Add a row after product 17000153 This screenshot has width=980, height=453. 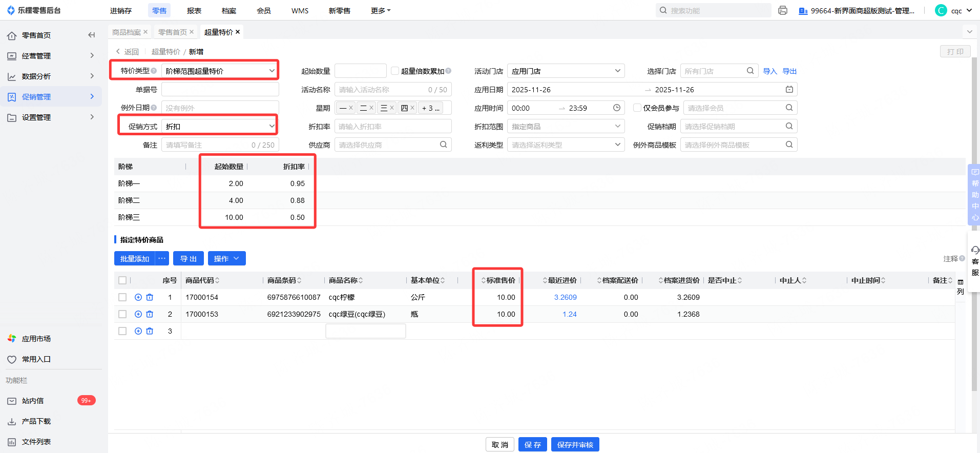point(138,314)
